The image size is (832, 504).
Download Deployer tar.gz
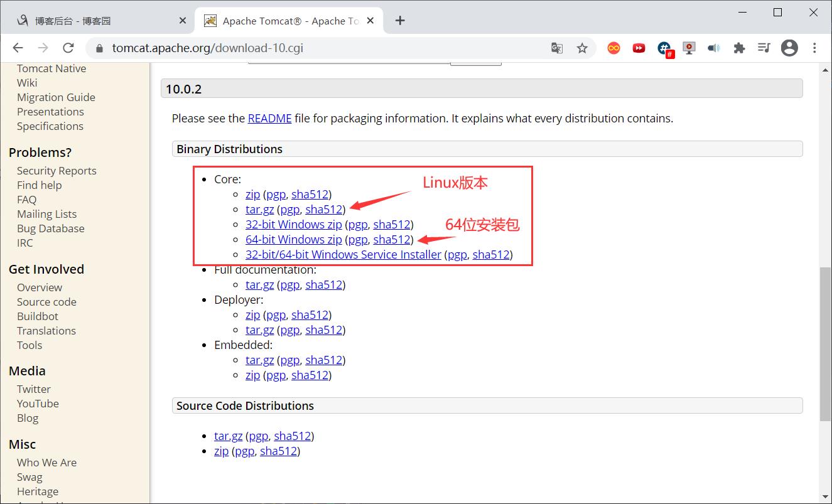[260, 330]
